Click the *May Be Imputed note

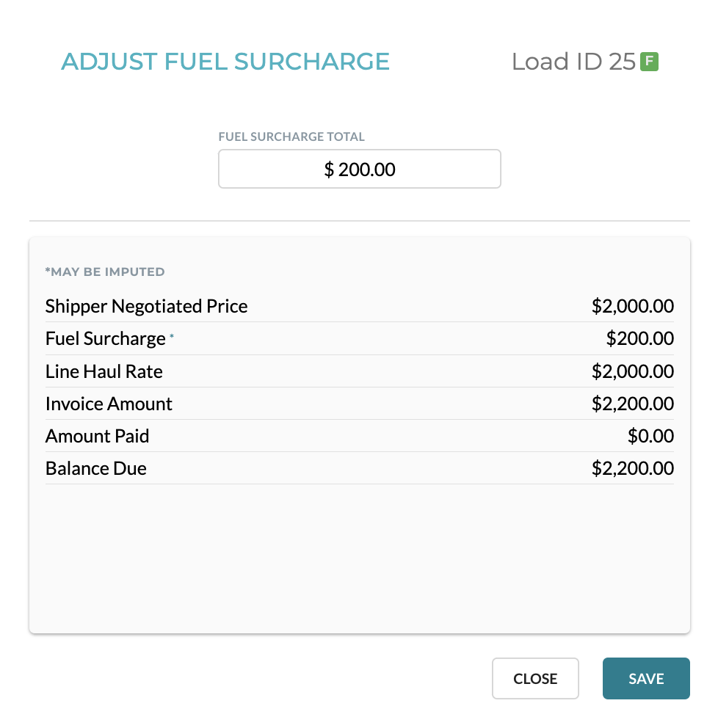pos(105,272)
